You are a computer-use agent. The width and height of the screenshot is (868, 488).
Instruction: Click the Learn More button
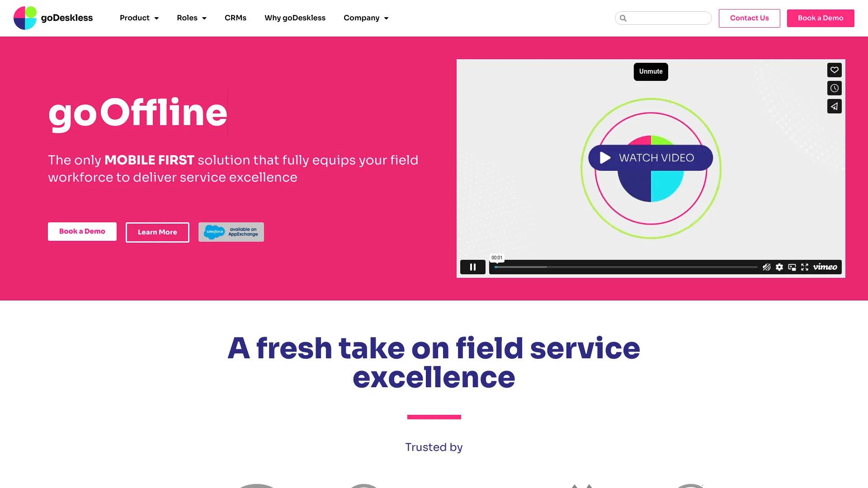coord(157,232)
